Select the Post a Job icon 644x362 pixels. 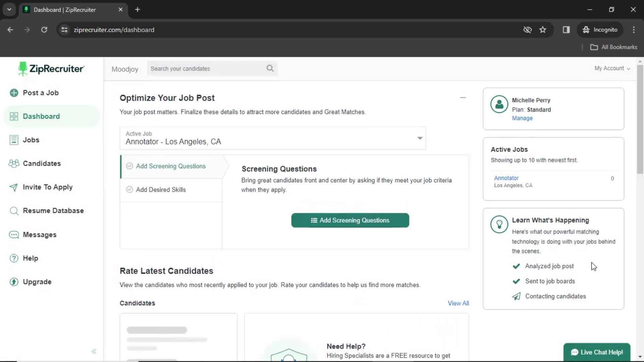(14, 93)
